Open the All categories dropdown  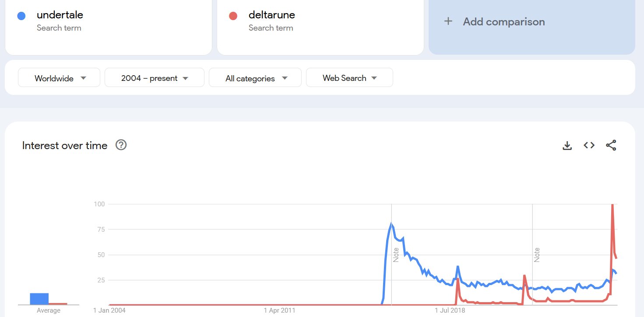(x=255, y=78)
